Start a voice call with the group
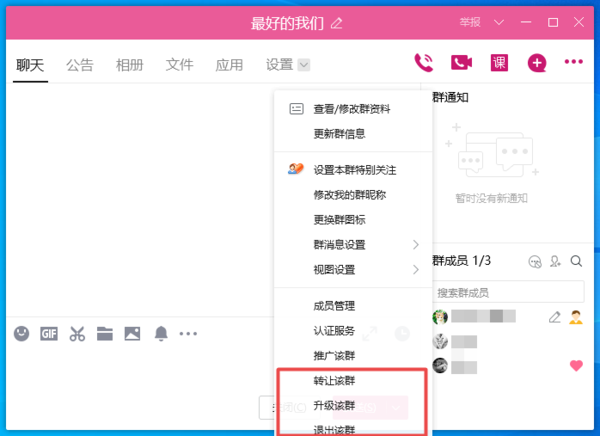This screenshot has width=600, height=436. click(x=424, y=62)
